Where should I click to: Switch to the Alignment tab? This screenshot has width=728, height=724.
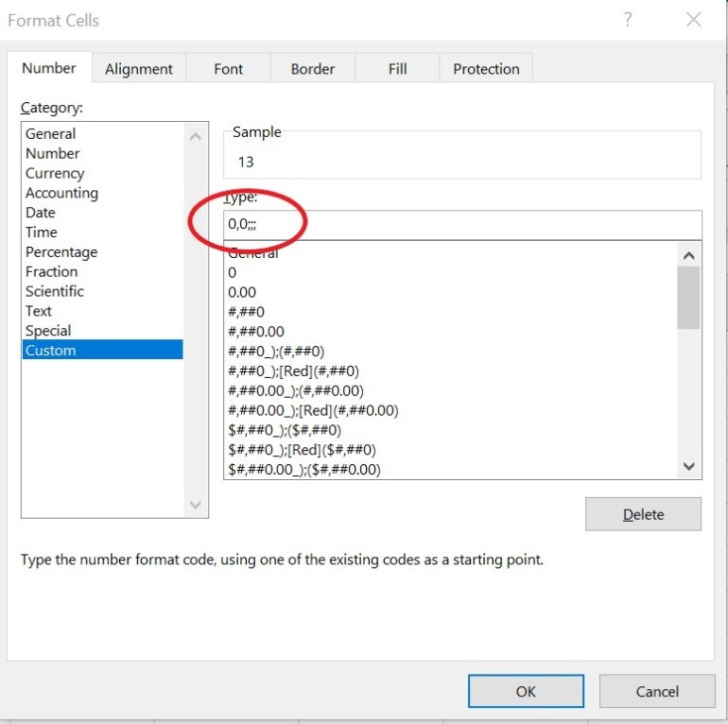(139, 69)
